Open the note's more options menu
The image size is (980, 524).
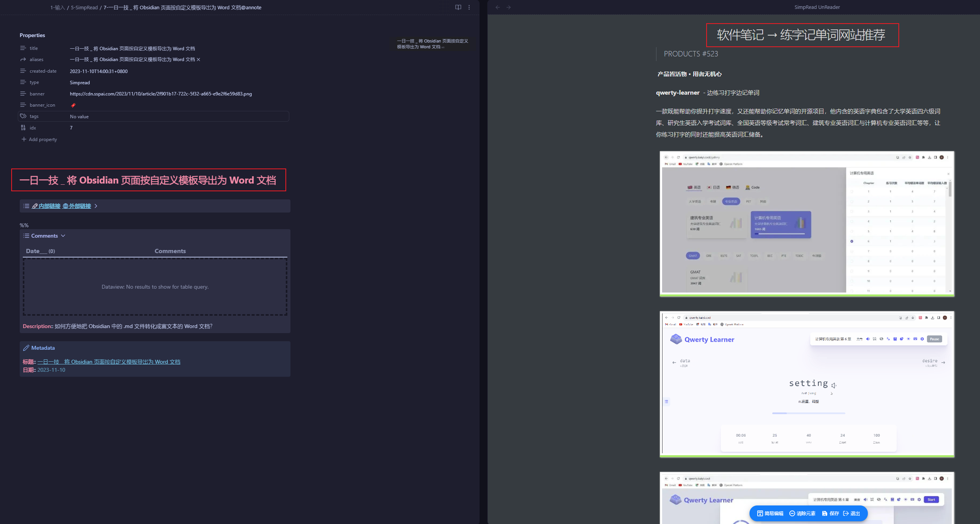click(x=469, y=7)
